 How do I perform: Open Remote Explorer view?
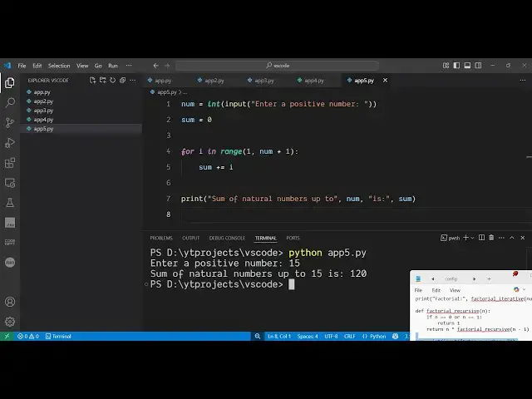pos(10,183)
